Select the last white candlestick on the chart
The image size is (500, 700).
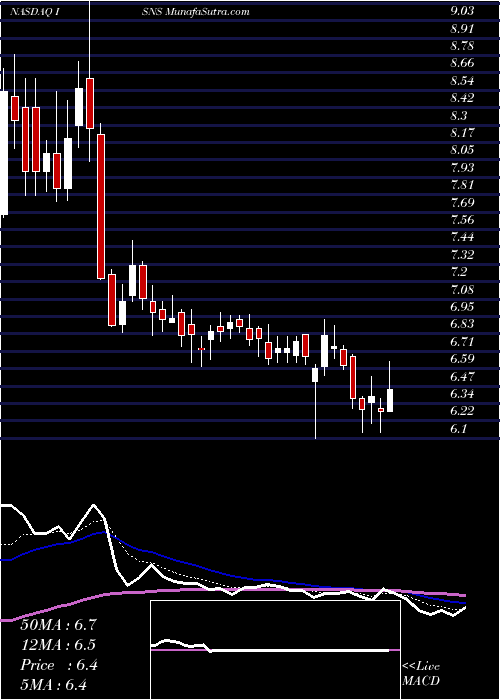point(390,400)
